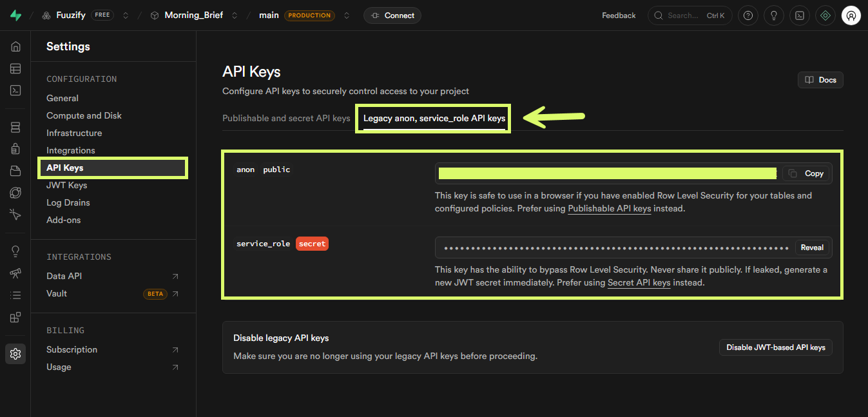Open Compute and Disk settings
Image resolution: width=868 pixels, height=417 pixels.
tap(84, 116)
